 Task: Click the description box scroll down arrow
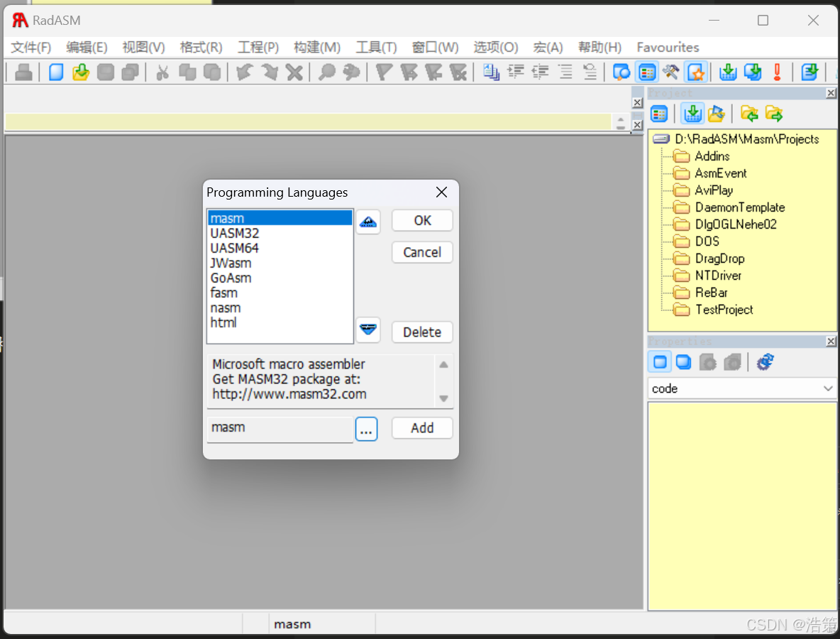443,398
